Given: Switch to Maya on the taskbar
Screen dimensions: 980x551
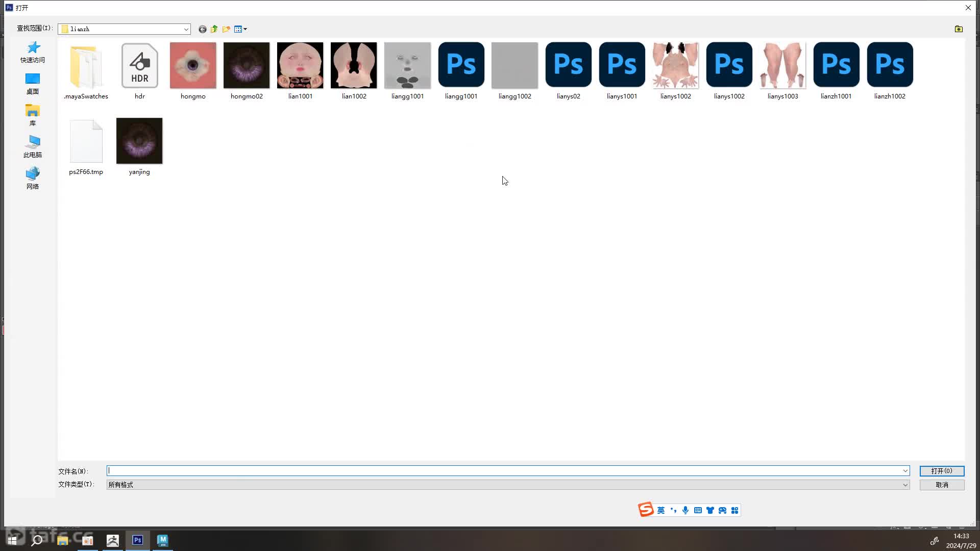Looking at the screenshot, I should point(162,540).
